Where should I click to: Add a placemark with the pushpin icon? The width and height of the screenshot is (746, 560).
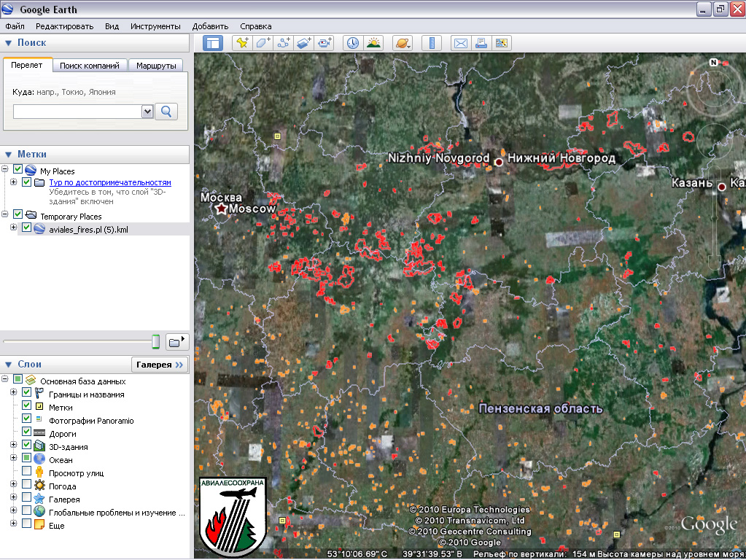242,43
